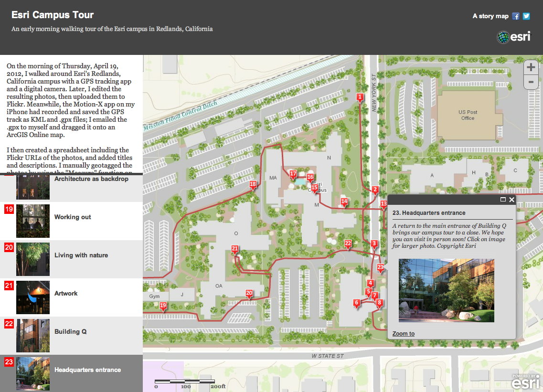
Task: Select map marker 22
Action: tap(348, 244)
